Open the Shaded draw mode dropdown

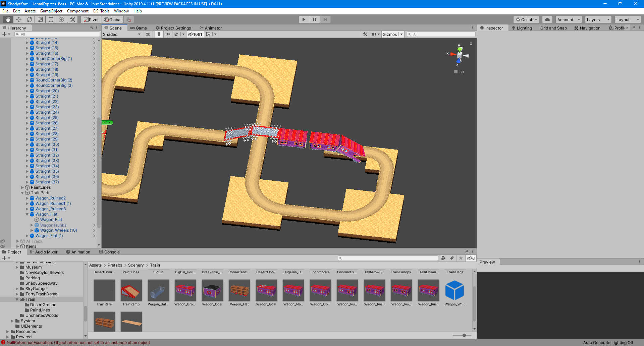click(x=121, y=34)
